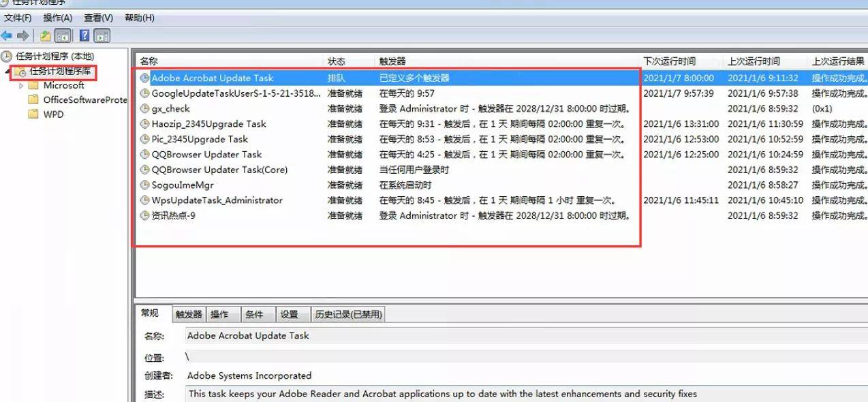Toggle the console tree pane visibility
The image size is (868, 402).
click(x=63, y=35)
